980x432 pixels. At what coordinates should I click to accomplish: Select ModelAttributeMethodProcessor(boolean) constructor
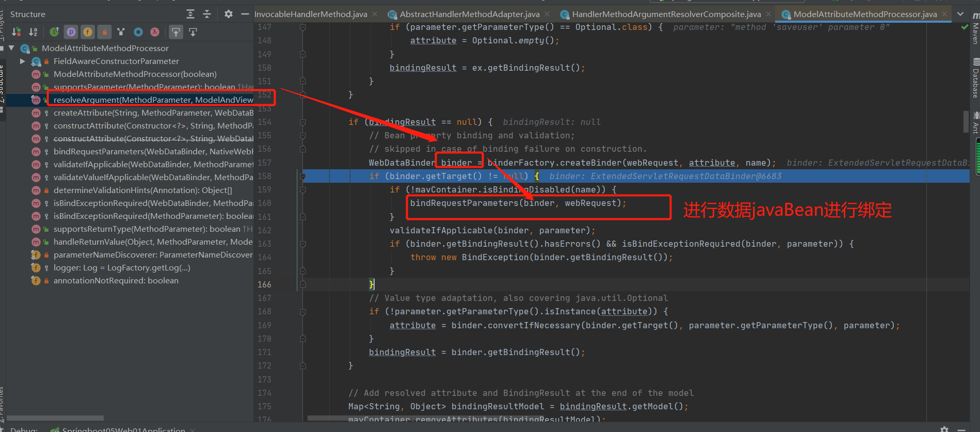tap(135, 74)
